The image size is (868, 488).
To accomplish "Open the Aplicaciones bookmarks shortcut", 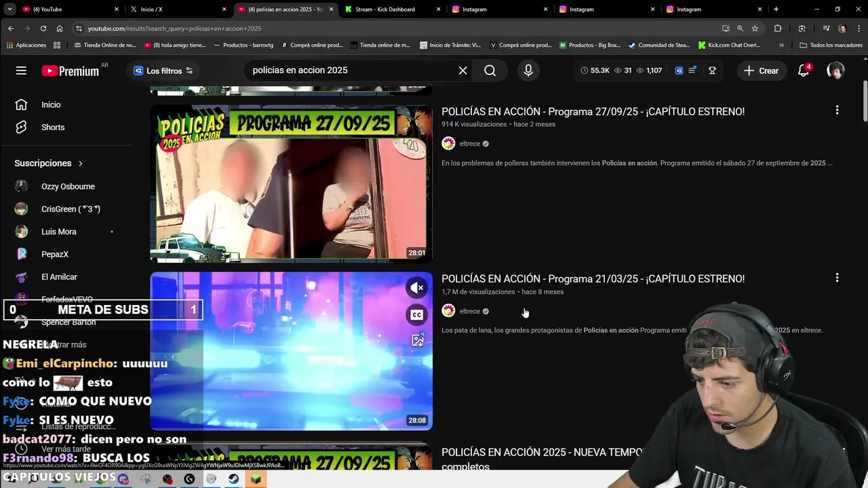I will point(26,45).
